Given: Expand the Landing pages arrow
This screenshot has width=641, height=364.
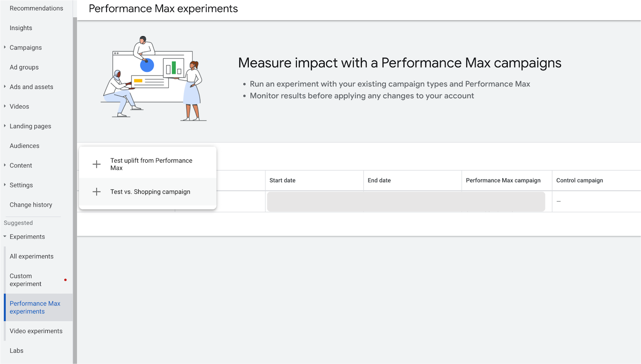Looking at the screenshot, I should 5,126.
